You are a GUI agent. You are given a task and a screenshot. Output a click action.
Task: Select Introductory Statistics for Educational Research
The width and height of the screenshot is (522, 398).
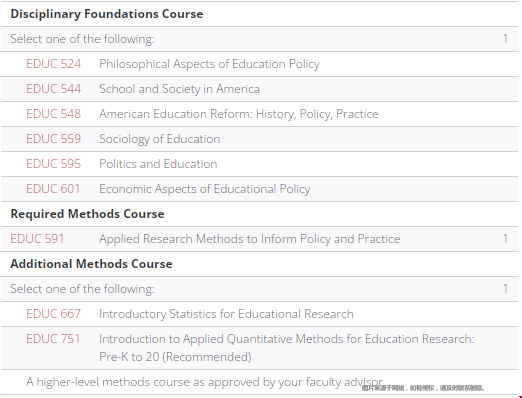click(226, 314)
